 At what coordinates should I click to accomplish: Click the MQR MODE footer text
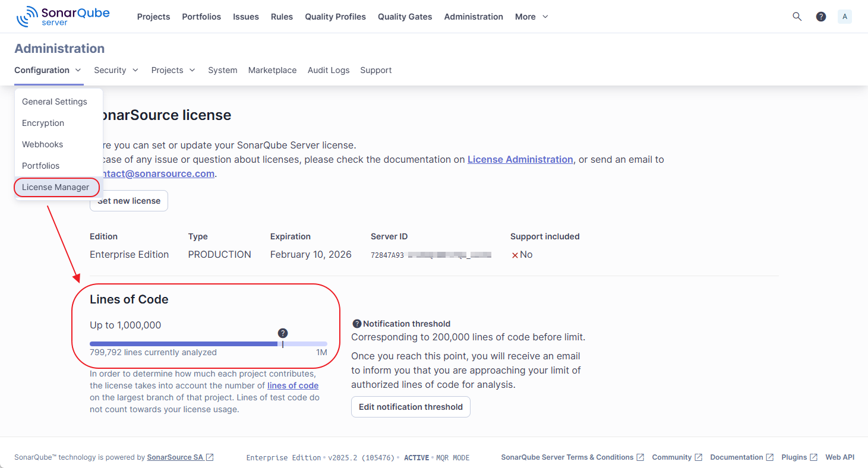[x=453, y=458]
